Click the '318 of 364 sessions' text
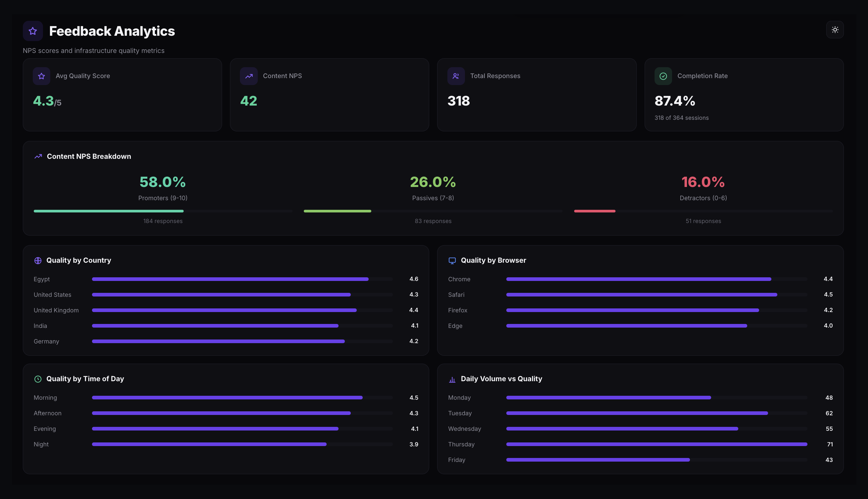 coord(681,117)
